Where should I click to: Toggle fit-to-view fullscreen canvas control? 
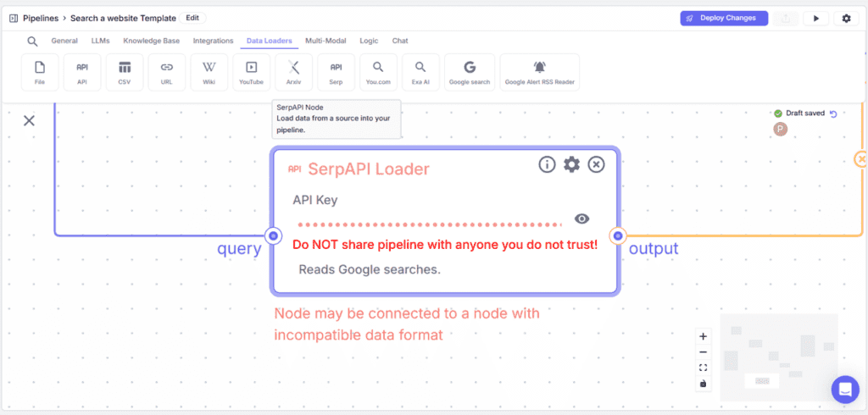703,368
